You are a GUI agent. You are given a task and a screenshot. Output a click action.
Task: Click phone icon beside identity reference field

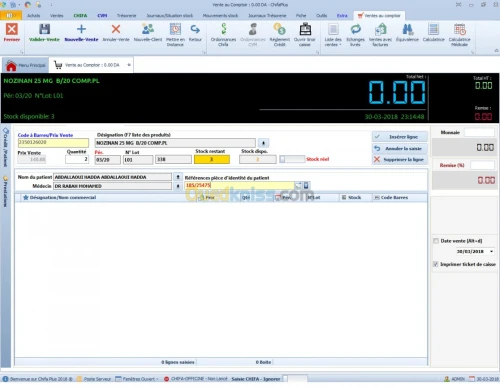[306, 185]
